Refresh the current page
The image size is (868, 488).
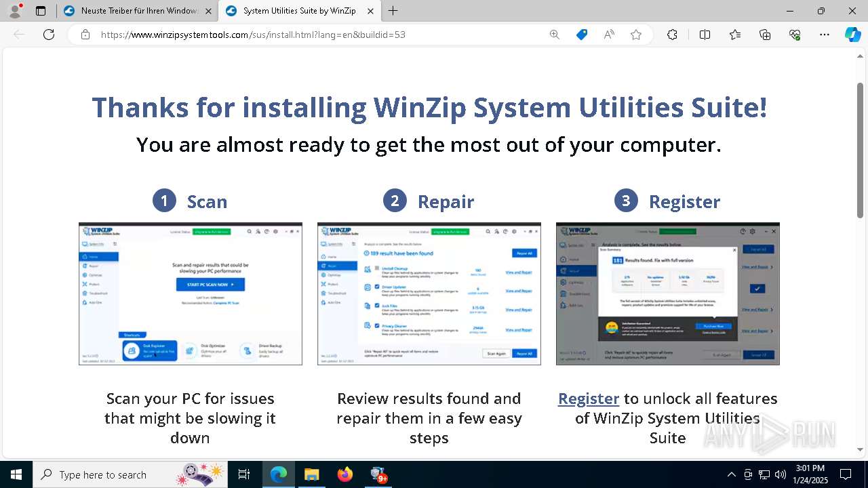pyautogui.click(x=49, y=35)
